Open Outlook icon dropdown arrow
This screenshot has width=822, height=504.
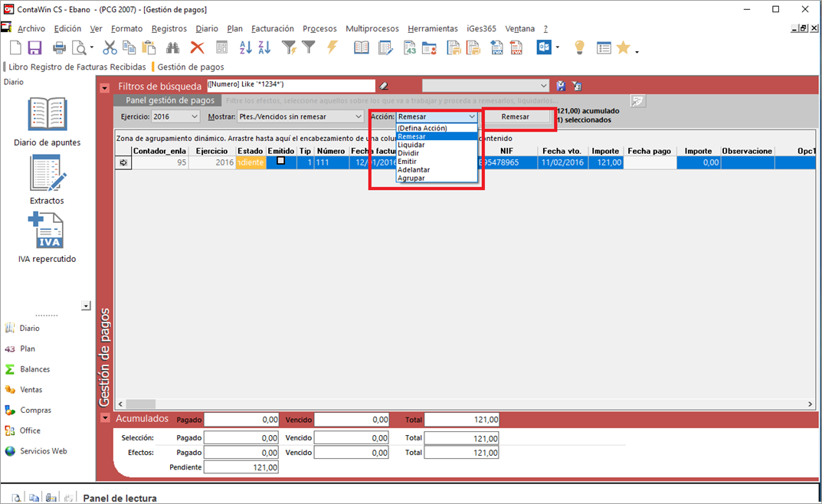pyautogui.click(x=557, y=47)
